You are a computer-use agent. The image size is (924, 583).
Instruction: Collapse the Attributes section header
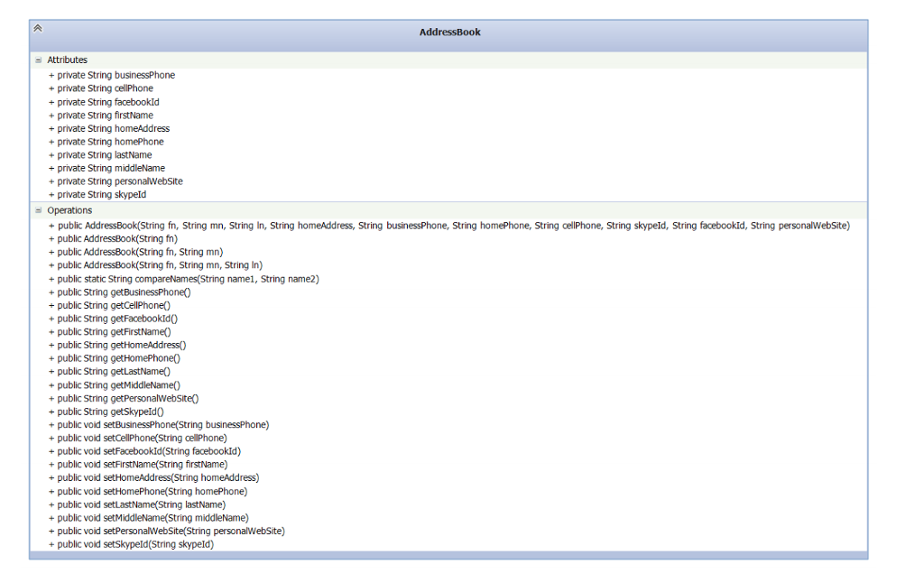click(68, 60)
